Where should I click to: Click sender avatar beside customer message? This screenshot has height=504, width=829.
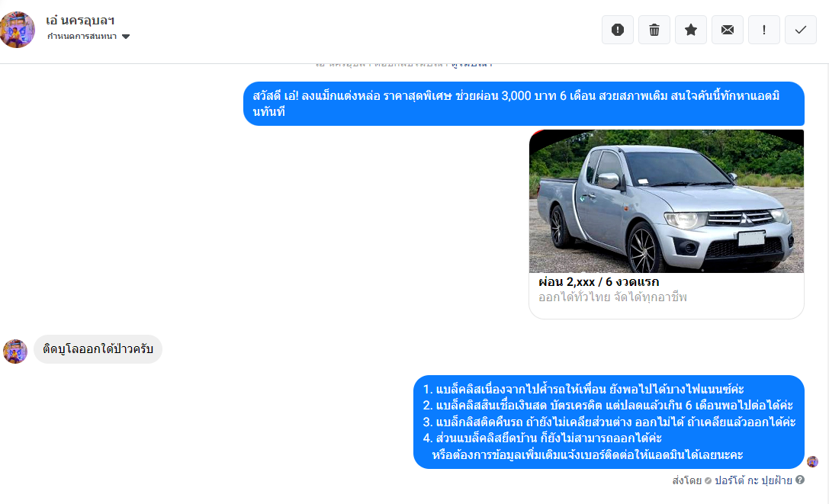[x=14, y=352]
